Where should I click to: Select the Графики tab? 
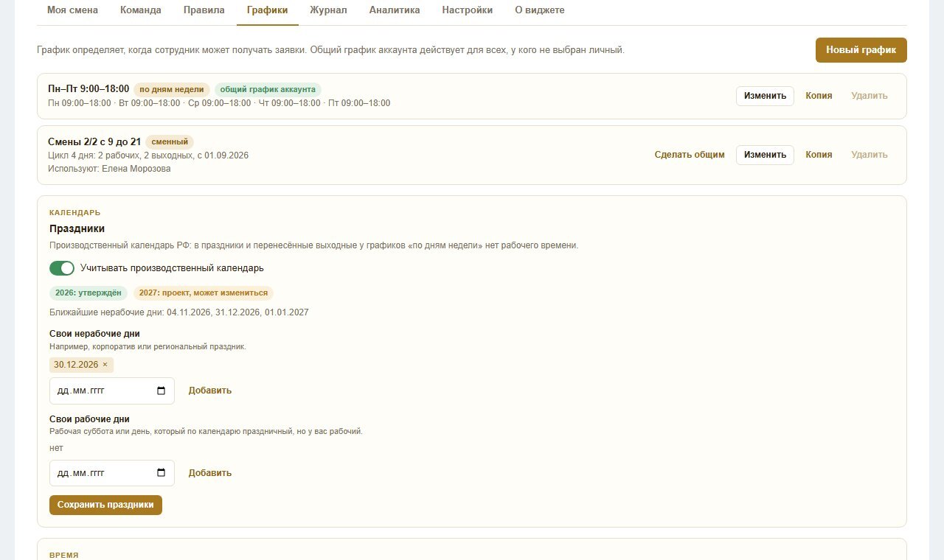point(268,10)
